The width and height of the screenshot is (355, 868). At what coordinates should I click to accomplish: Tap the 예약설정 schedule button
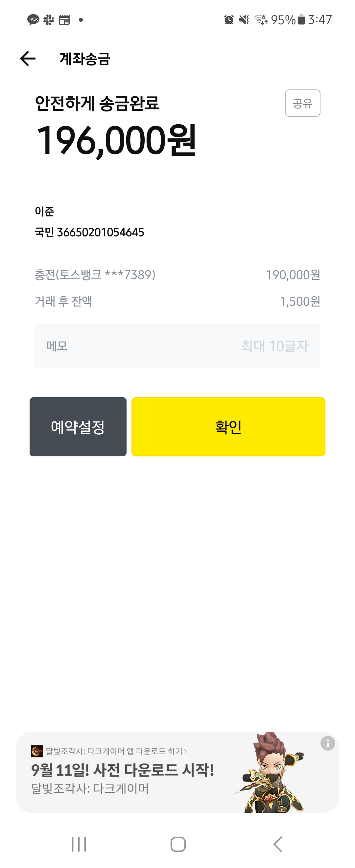pos(78,426)
